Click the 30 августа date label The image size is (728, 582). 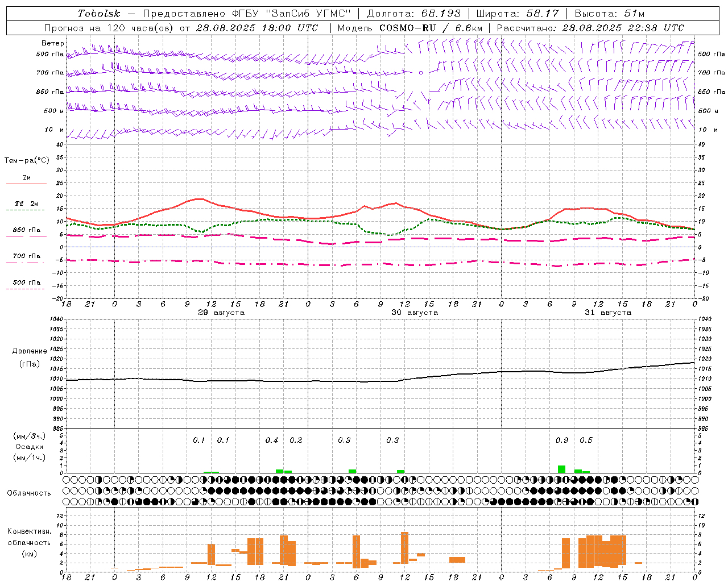tap(415, 313)
